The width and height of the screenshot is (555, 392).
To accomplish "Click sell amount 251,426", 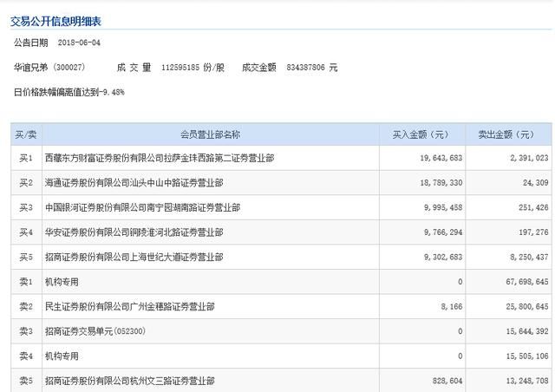I will [x=533, y=207].
